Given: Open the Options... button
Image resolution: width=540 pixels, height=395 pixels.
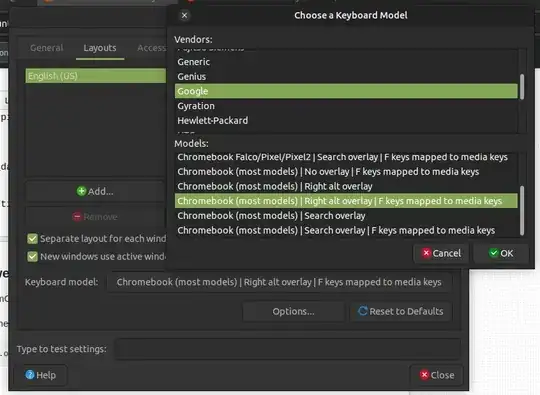Looking at the screenshot, I should pos(293,312).
